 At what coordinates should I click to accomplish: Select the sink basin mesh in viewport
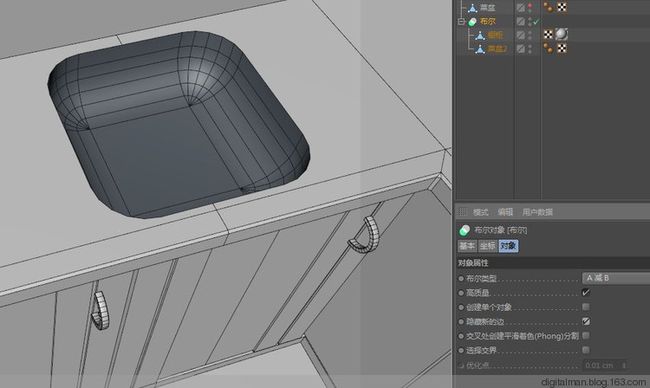click(x=178, y=124)
